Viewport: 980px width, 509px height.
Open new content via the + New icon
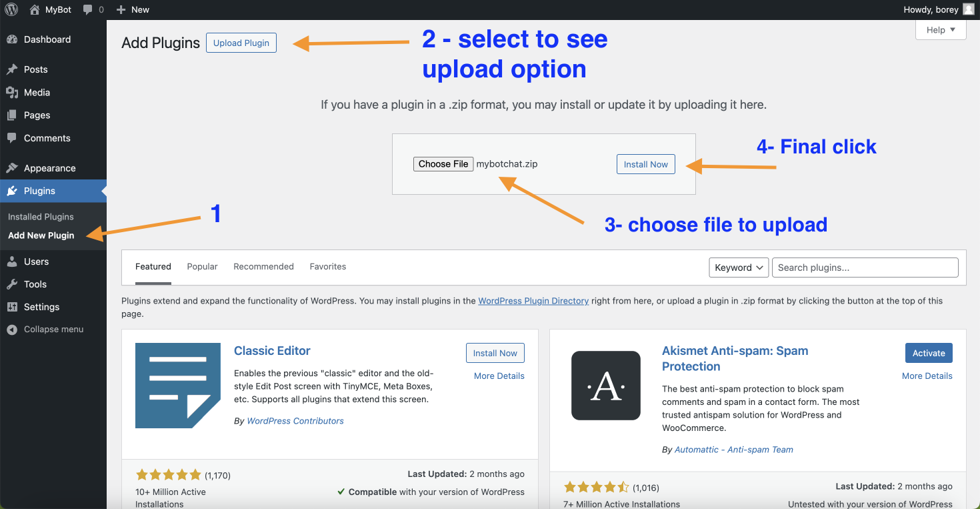click(x=121, y=9)
